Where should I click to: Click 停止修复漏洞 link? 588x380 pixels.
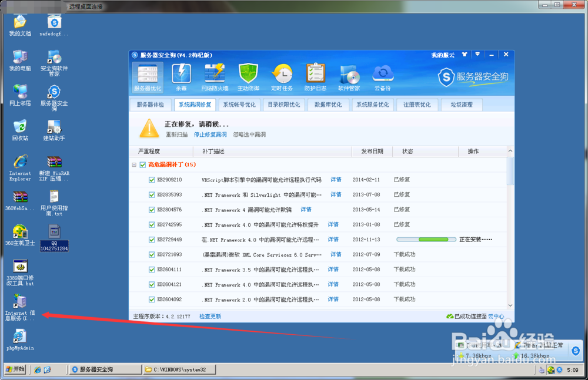coord(211,134)
